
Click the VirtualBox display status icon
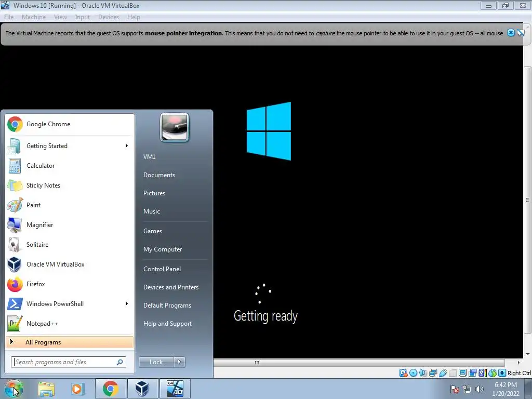(x=462, y=373)
